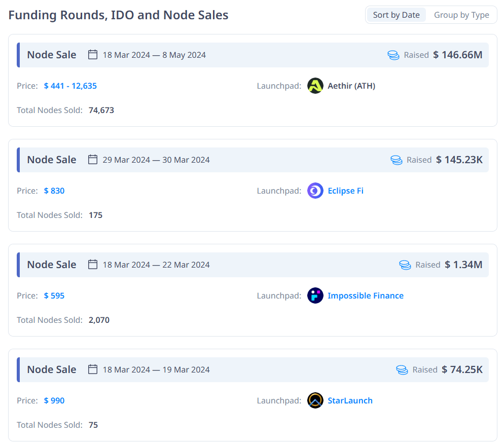Switch to Group by Type view
The image size is (504, 445).
[x=461, y=15]
